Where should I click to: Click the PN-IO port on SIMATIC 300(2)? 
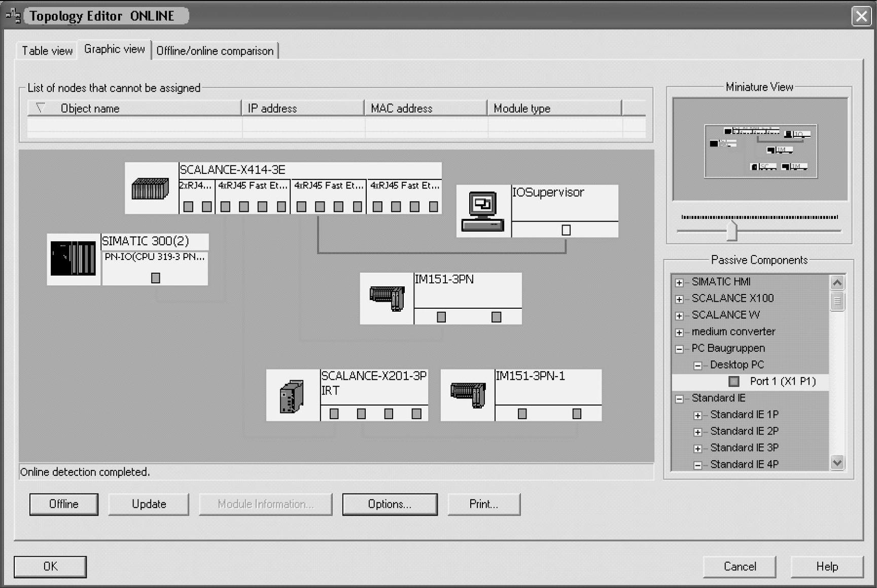(156, 278)
